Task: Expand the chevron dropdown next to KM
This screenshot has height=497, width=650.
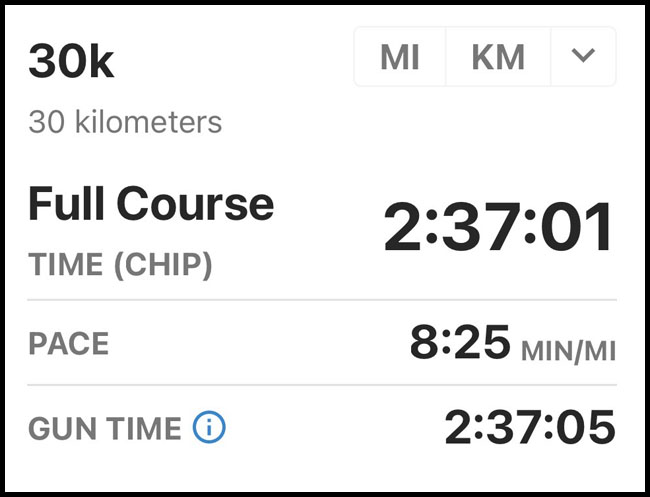Action: (x=583, y=56)
